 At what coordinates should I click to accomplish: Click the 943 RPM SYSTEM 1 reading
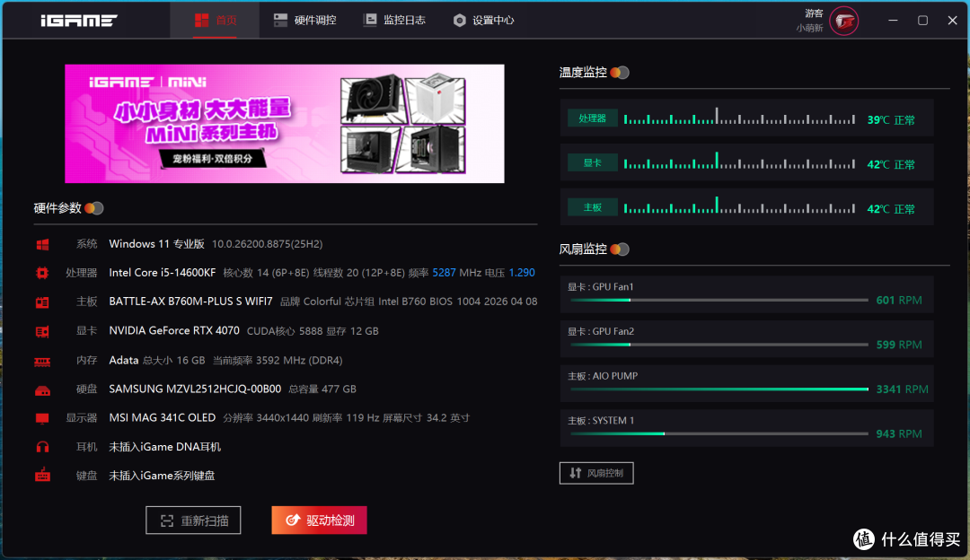(899, 433)
